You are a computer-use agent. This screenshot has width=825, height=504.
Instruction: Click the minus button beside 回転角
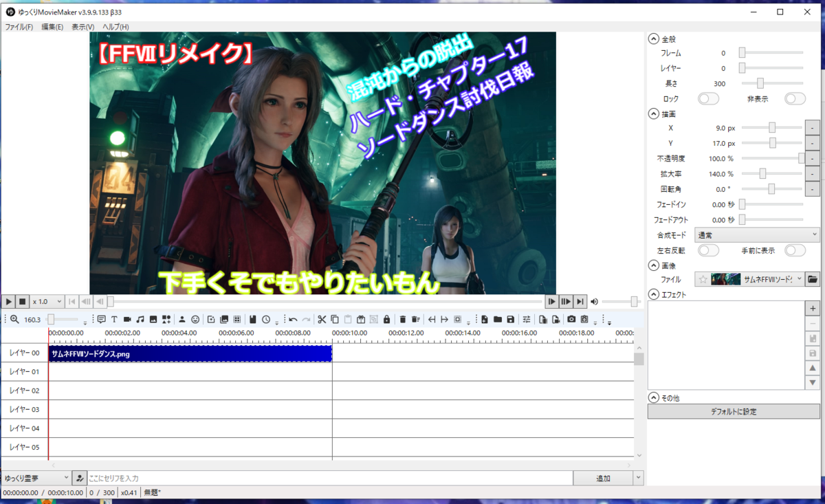coord(813,188)
